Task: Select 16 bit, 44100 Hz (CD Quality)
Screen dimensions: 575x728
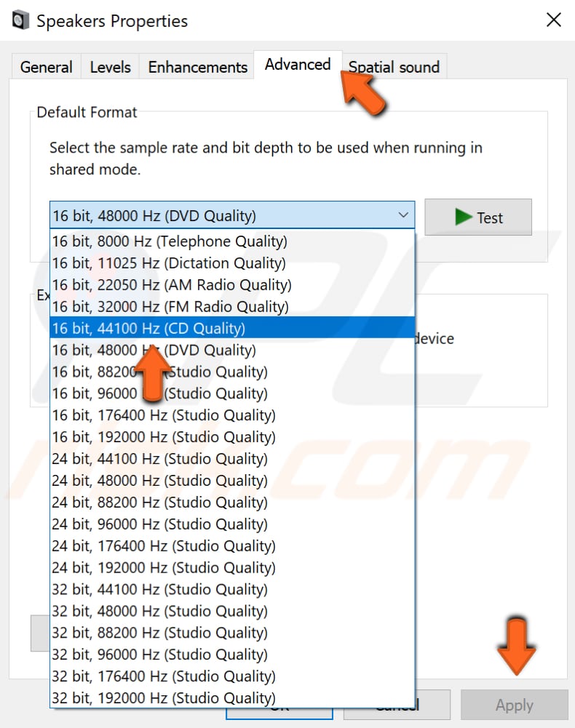Action: 148,328
